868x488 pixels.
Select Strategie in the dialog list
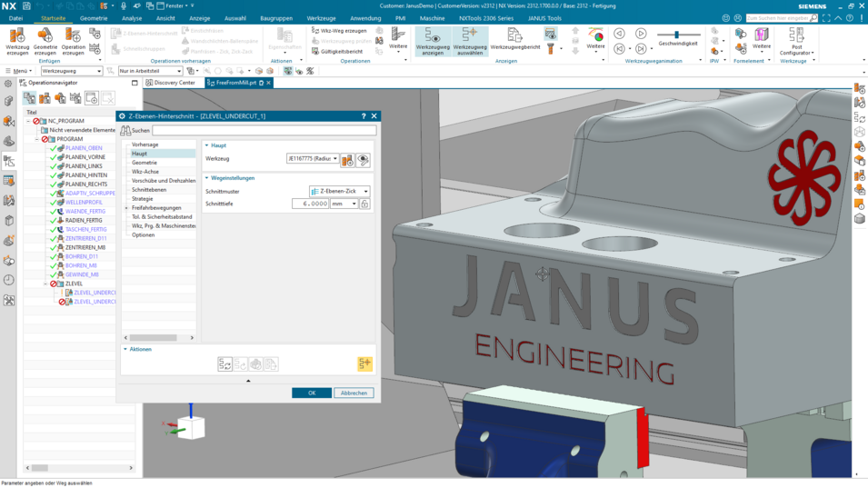(x=143, y=199)
